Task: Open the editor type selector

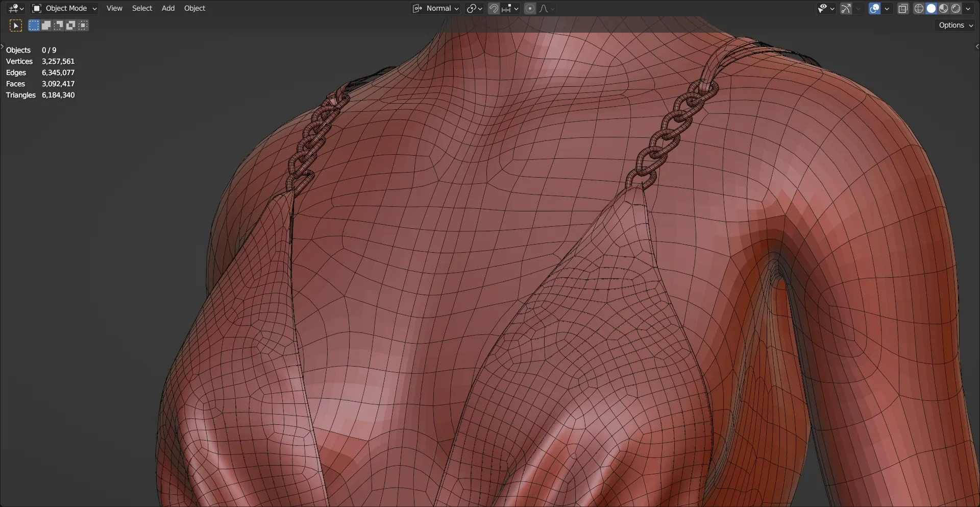Action: [16, 8]
